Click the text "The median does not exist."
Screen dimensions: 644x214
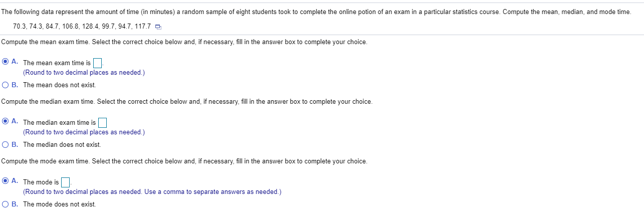coord(62,144)
